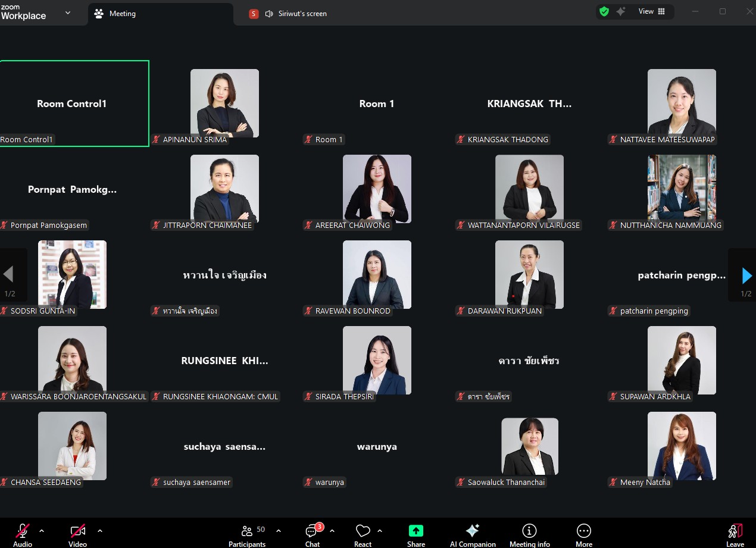
Task: Switch to the Meeting tab
Action: (x=122, y=14)
